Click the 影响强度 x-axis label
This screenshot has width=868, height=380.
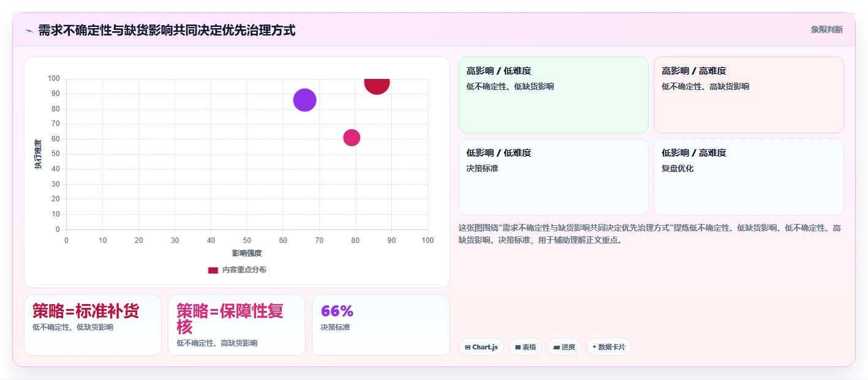click(247, 253)
